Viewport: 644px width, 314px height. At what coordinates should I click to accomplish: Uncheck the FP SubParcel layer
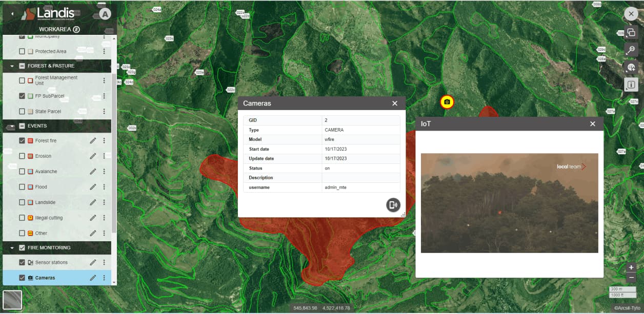pyautogui.click(x=22, y=96)
